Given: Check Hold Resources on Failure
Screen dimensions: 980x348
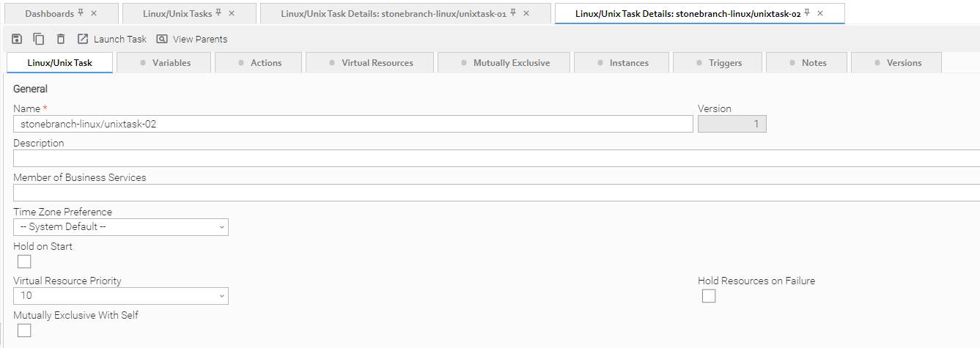Looking at the screenshot, I should (x=709, y=296).
